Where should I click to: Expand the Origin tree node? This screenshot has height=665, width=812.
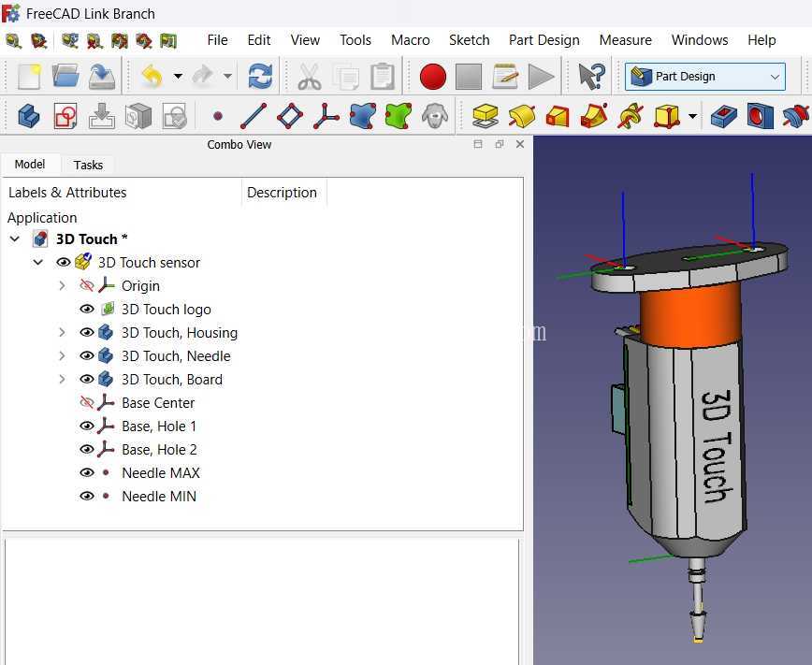(x=62, y=286)
